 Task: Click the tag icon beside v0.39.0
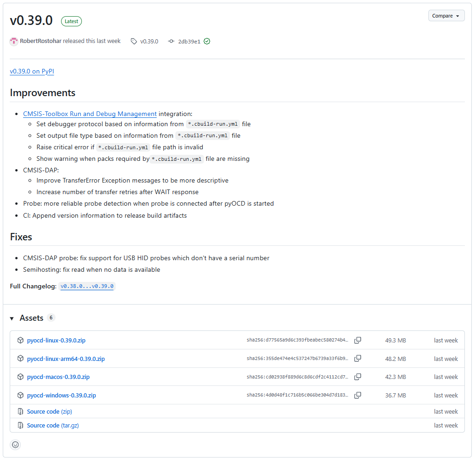[x=134, y=41]
